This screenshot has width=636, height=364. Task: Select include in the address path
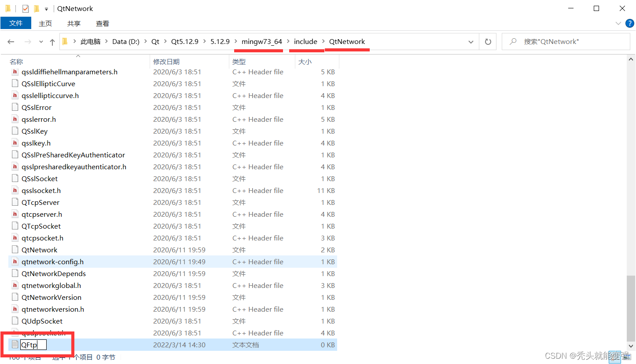pyautogui.click(x=305, y=42)
